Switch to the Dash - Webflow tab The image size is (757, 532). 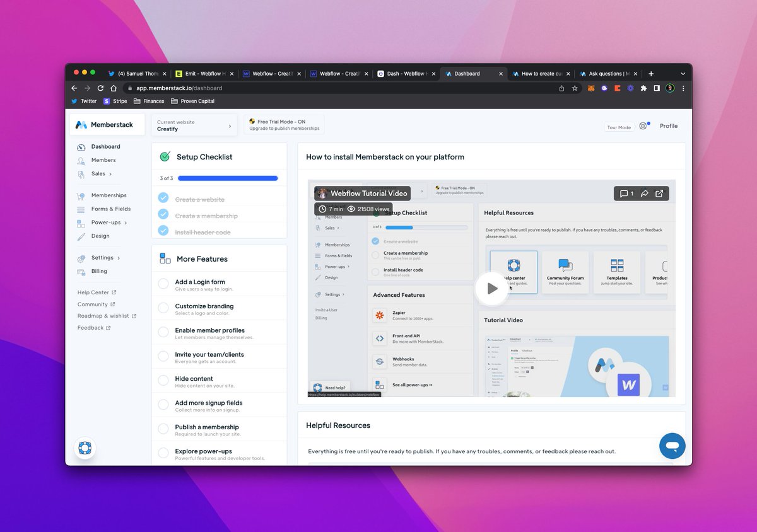pos(405,74)
